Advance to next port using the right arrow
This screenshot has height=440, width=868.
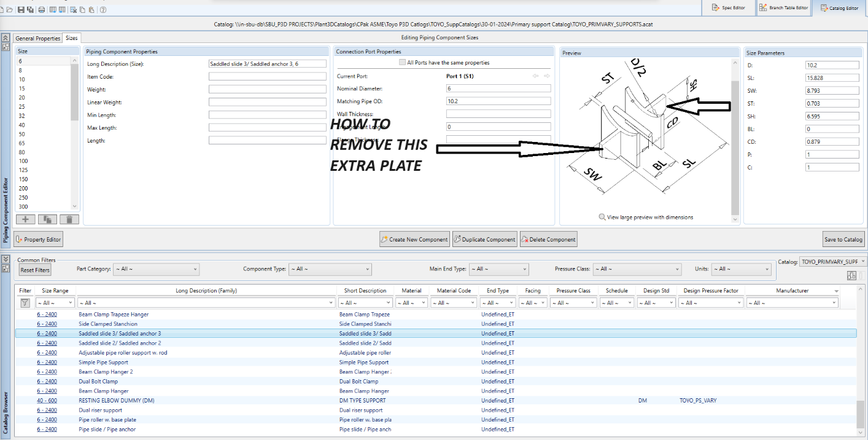point(547,76)
